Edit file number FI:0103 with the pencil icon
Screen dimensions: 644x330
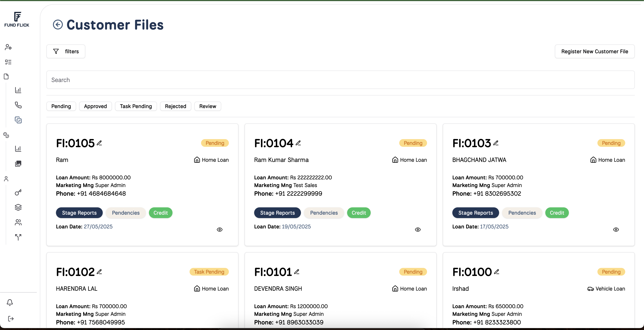tap(496, 143)
